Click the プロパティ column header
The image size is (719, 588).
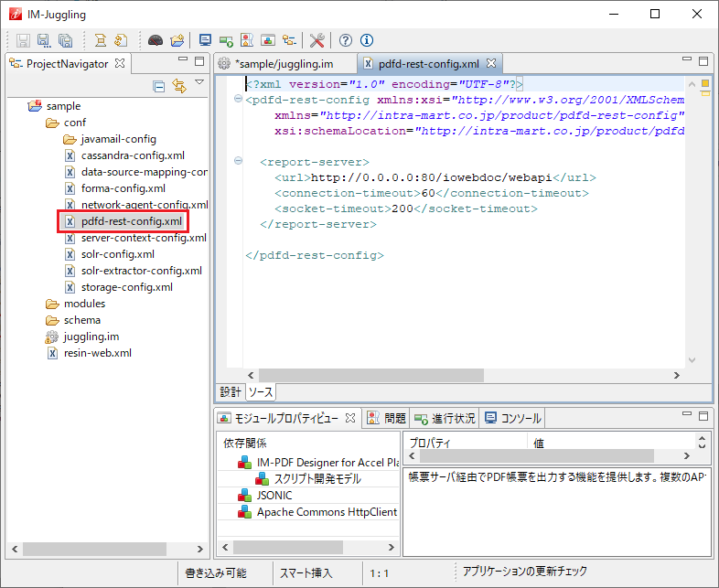(x=467, y=443)
